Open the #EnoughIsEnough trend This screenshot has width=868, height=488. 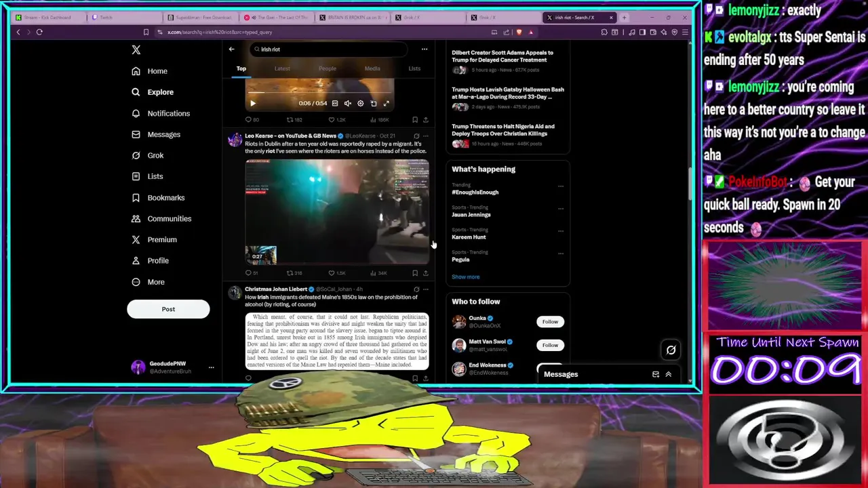point(475,192)
